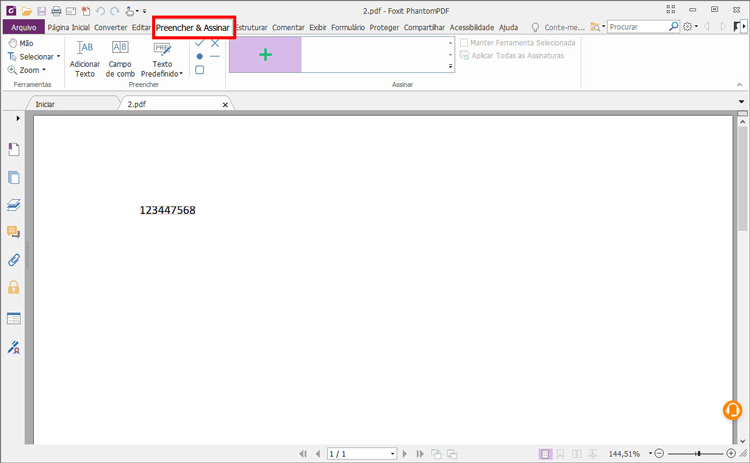The height and width of the screenshot is (463, 750).
Task: Redo the last action
Action: pyautogui.click(x=114, y=11)
